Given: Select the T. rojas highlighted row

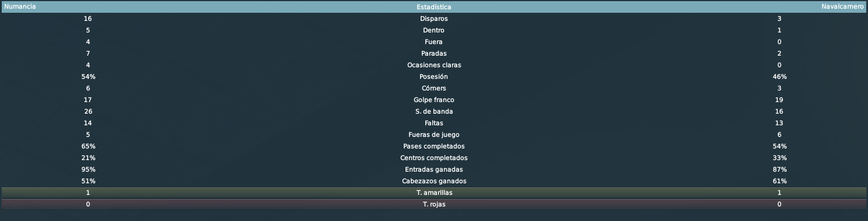Looking at the screenshot, I should [434, 204].
